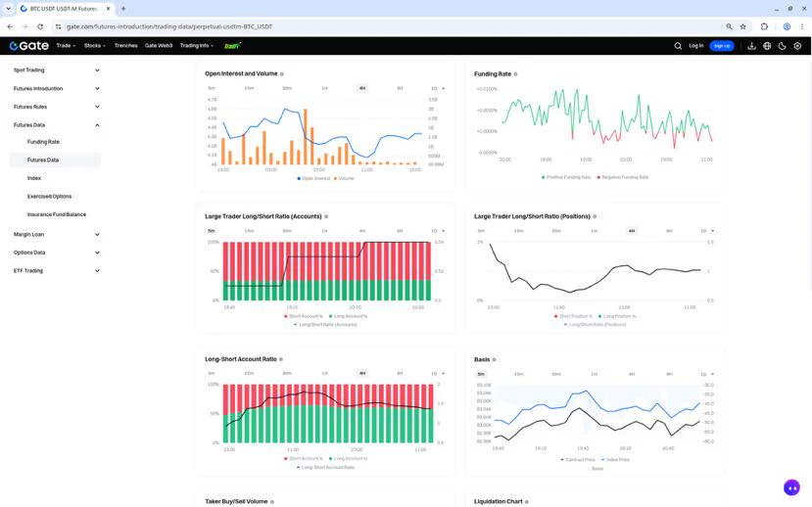
Task: Click info icon beside Basis title
Action: coord(494,359)
